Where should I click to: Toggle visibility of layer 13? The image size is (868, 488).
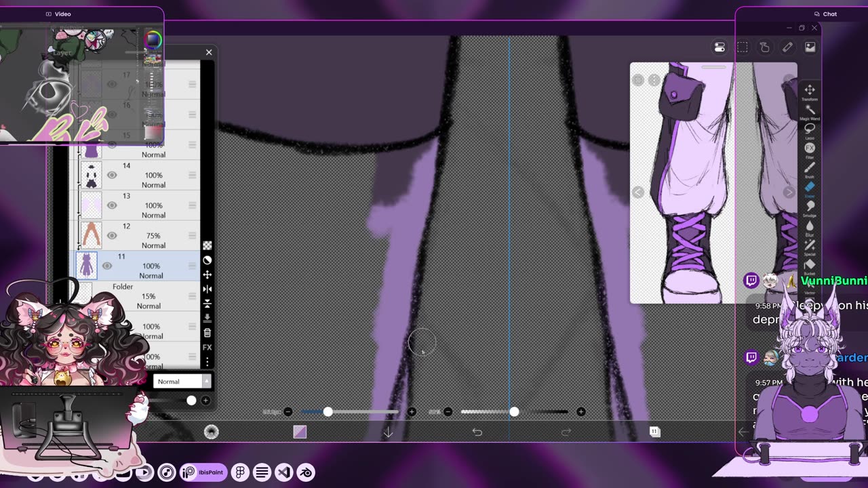pos(112,205)
